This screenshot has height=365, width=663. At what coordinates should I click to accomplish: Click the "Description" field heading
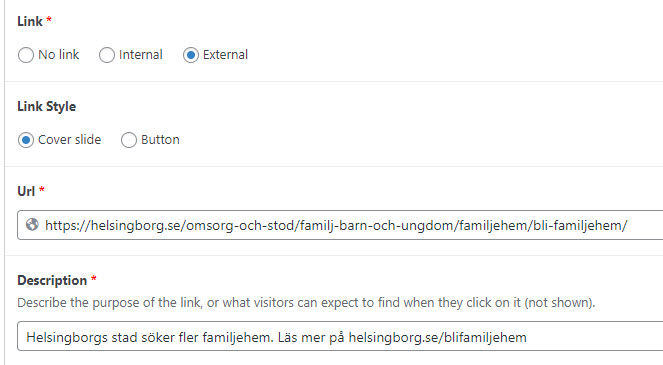click(52, 280)
